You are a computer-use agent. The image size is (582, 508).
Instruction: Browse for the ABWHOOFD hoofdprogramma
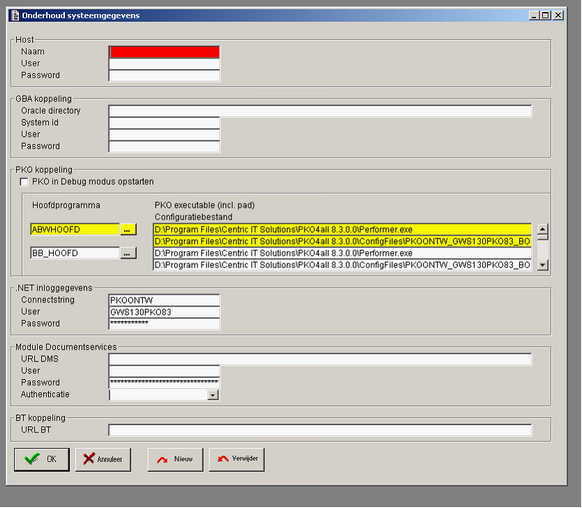pos(128,230)
